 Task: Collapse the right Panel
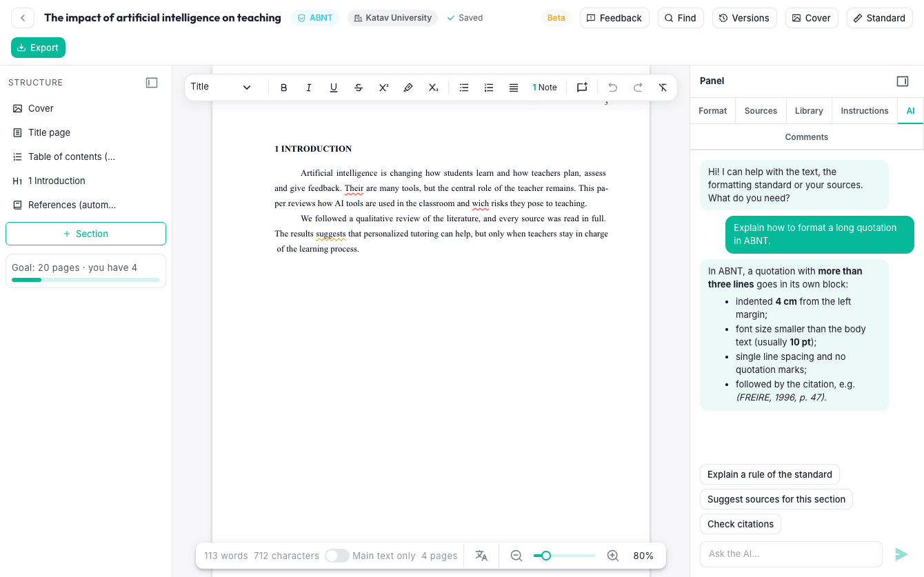903,81
